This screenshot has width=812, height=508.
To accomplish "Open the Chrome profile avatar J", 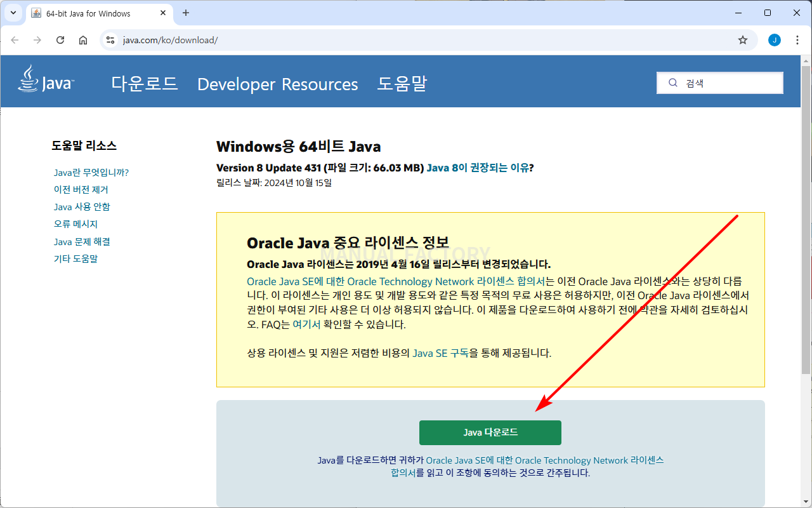I will (775, 40).
